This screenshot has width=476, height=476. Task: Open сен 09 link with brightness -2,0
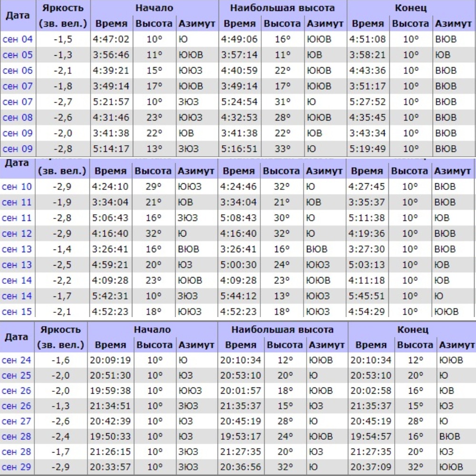(x=18, y=133)
